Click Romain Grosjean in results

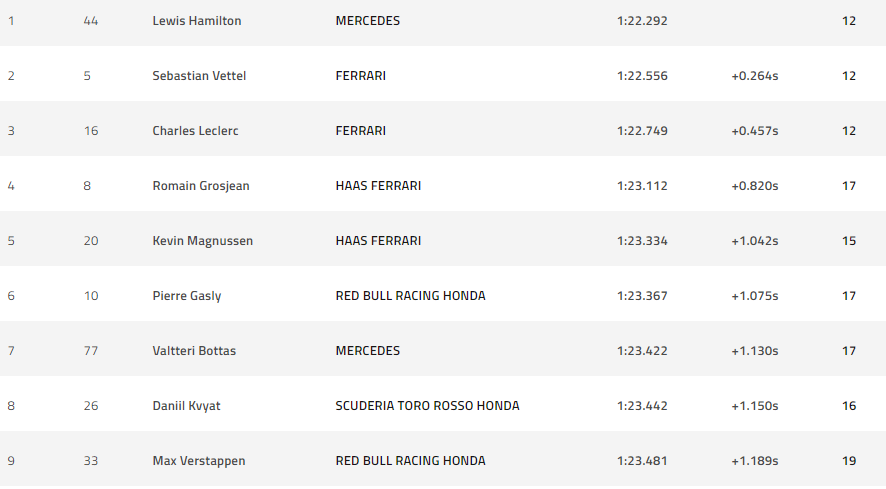(x=200, y=186)
